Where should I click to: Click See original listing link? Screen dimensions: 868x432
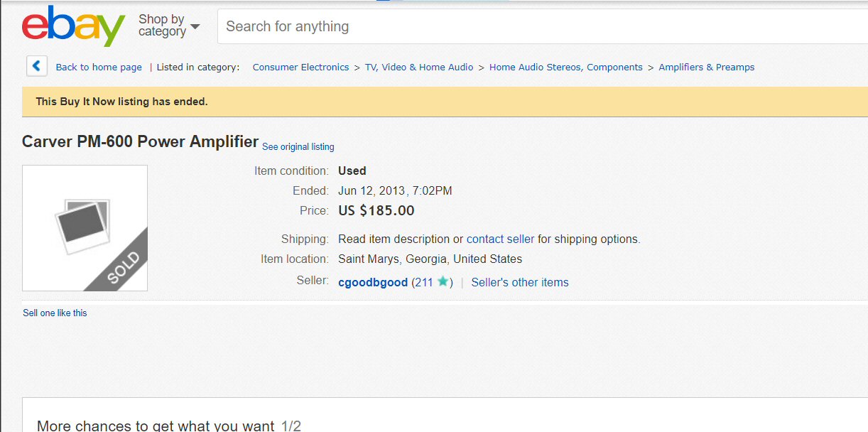298,147
